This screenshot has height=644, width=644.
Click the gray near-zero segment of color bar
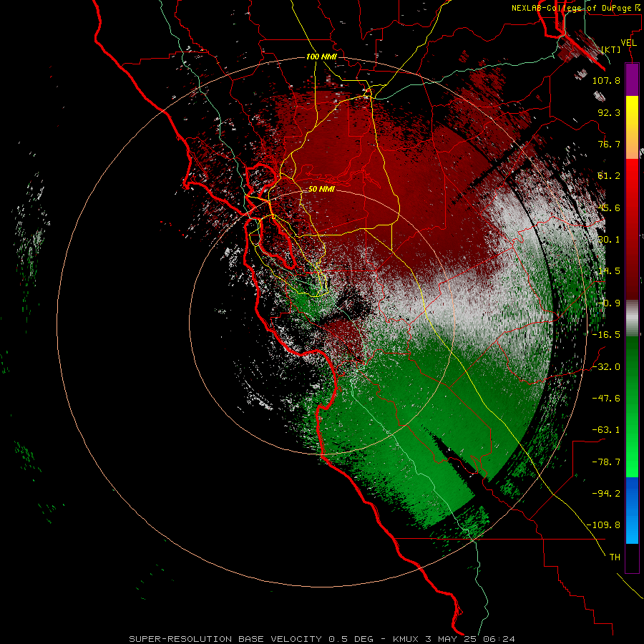click(632, 318)
